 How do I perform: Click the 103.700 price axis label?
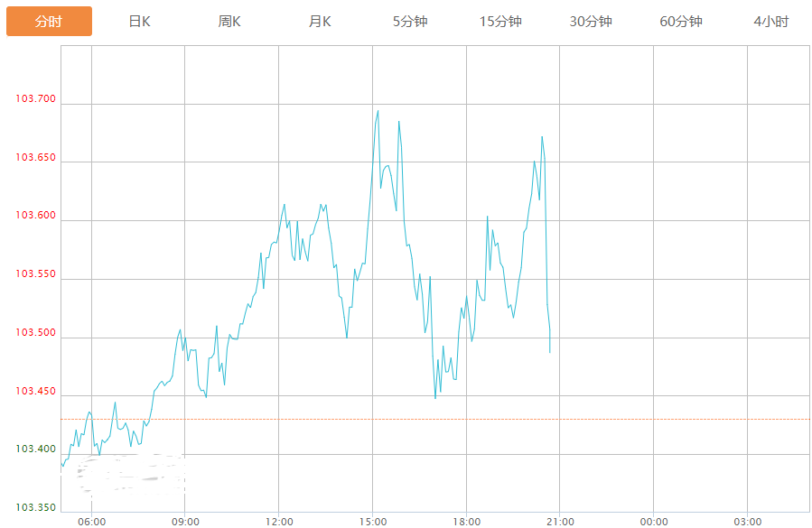pyautogui.click(x=36, y=99)
